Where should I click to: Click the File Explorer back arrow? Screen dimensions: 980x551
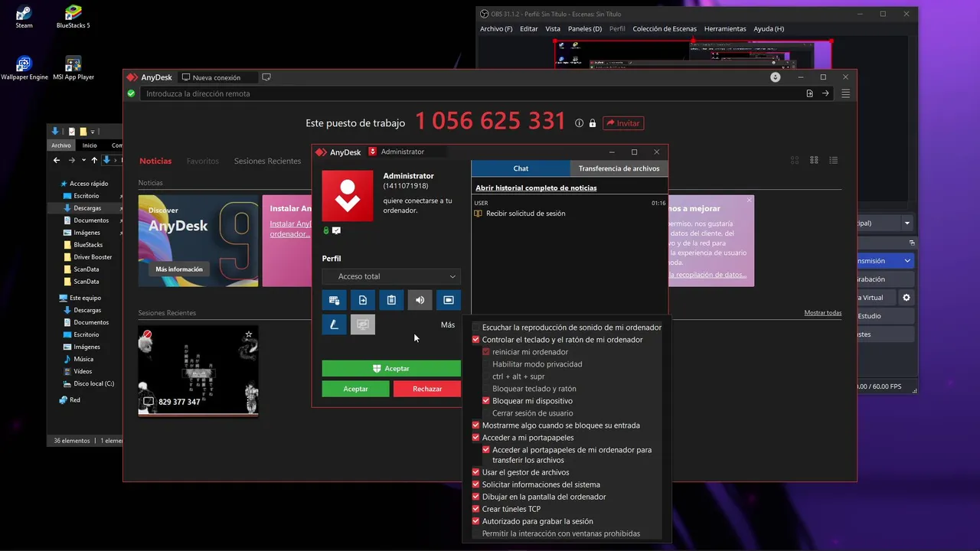tap(57, 160)
